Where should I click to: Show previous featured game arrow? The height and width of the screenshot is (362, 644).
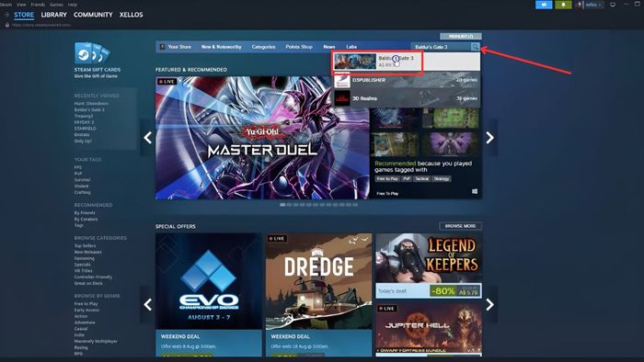point(147,138)
